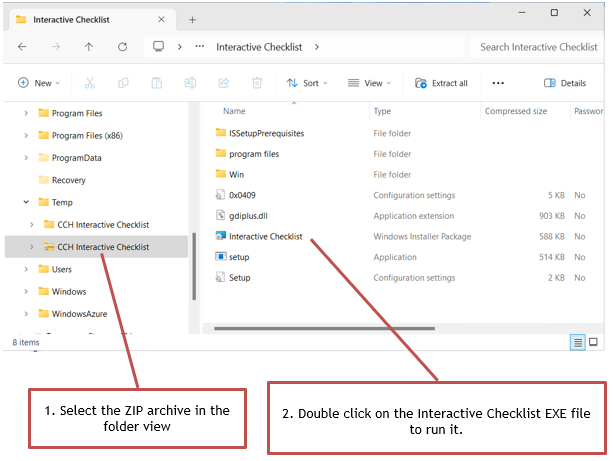Viewport: 613px width, 461px height.
Task: Click the Cut scissors icon
Action: (x=90, y=83)
